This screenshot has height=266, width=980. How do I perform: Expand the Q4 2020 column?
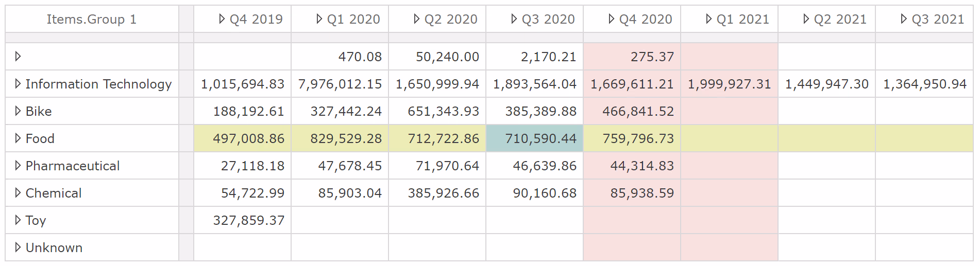tap(612, 19)
